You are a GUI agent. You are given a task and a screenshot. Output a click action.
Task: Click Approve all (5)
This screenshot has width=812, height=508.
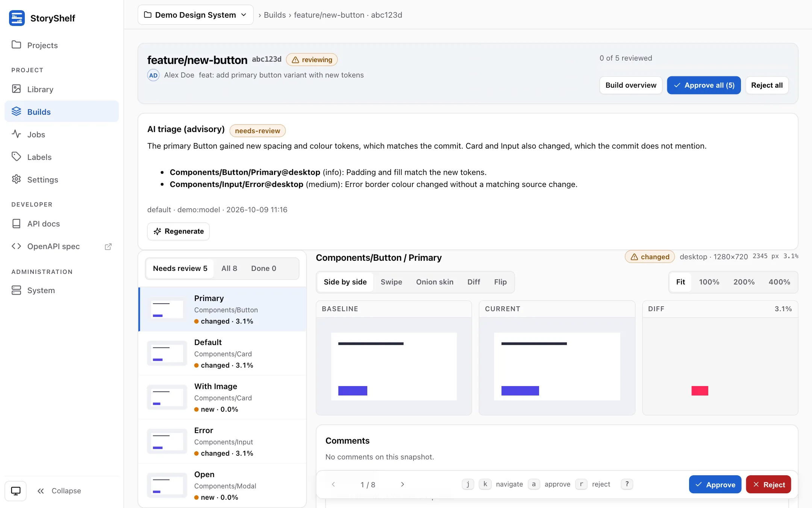(704, 85)
